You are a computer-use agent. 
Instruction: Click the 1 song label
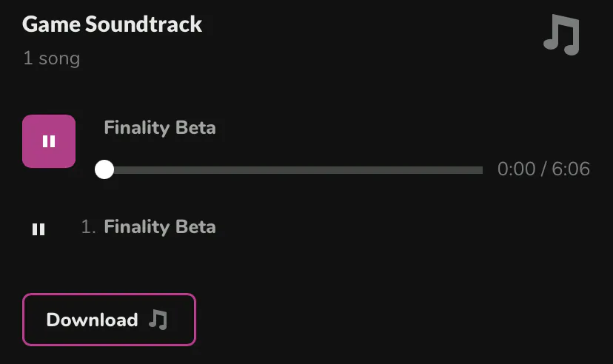click(x=51, y=58)
